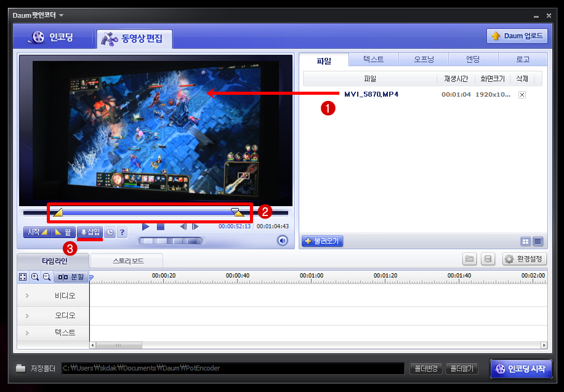Switch to the 타임라인 tab
Image resolution: width=564 pixels, height=392 pixels.
54,261
